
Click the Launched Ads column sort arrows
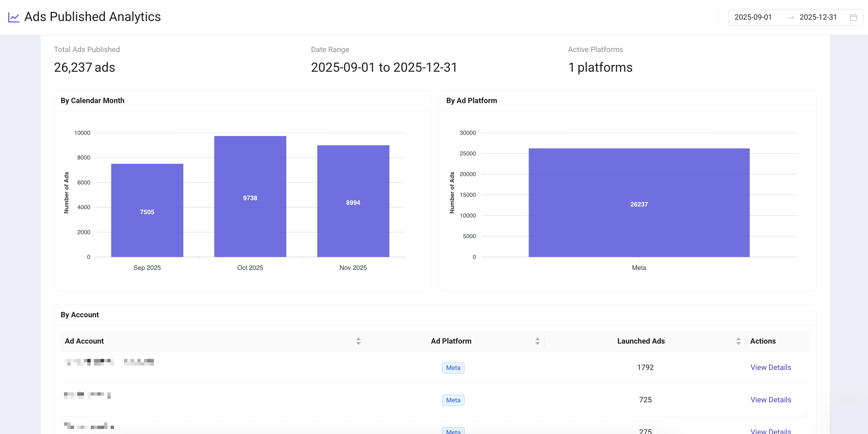[x=738, y=341]
